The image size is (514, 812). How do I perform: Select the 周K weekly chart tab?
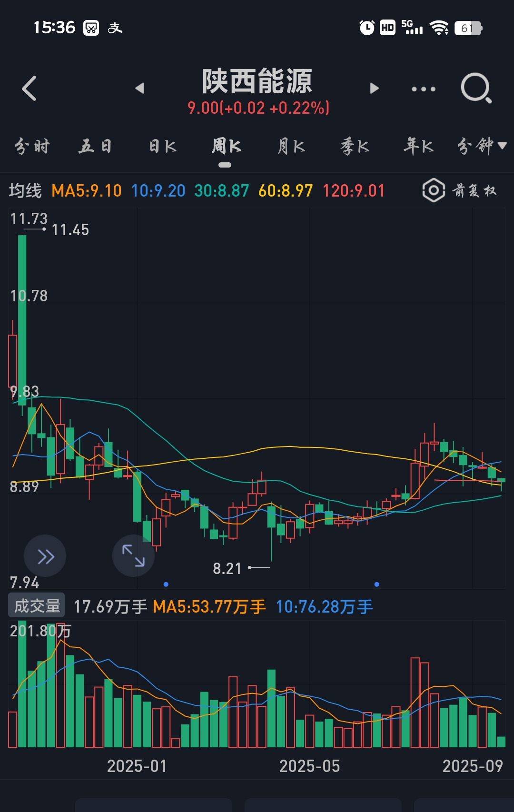tap(226, 146)
